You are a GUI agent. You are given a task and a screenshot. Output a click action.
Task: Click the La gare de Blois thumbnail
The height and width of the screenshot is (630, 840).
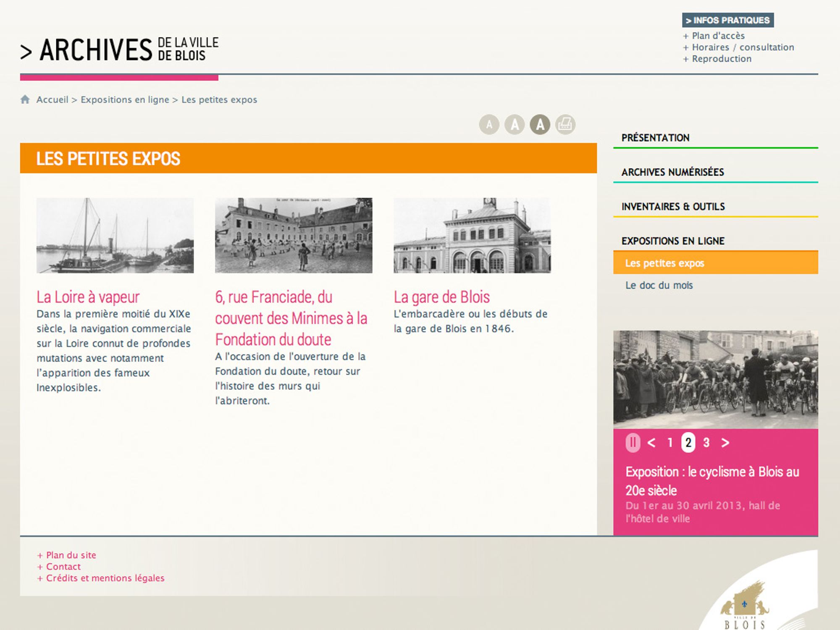click(472, 236)
